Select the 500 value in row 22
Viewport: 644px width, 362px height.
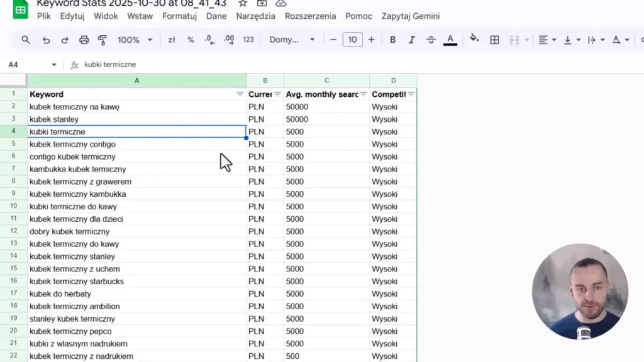[x=326, y=356]
